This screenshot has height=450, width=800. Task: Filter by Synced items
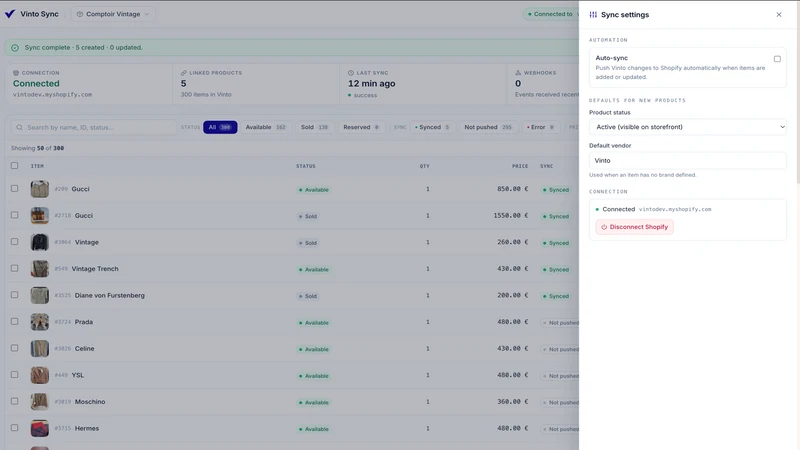coord(432,127)
